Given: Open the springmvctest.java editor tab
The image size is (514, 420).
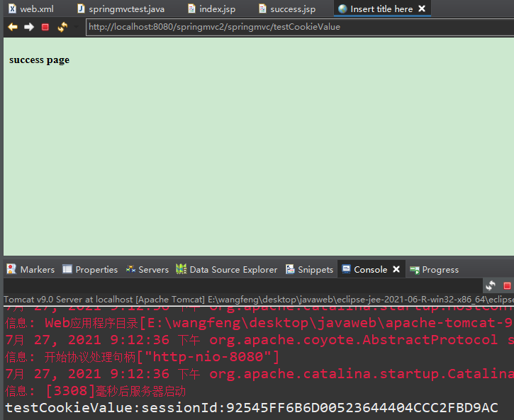Looking at the screenshot, I should pos(121,8).
